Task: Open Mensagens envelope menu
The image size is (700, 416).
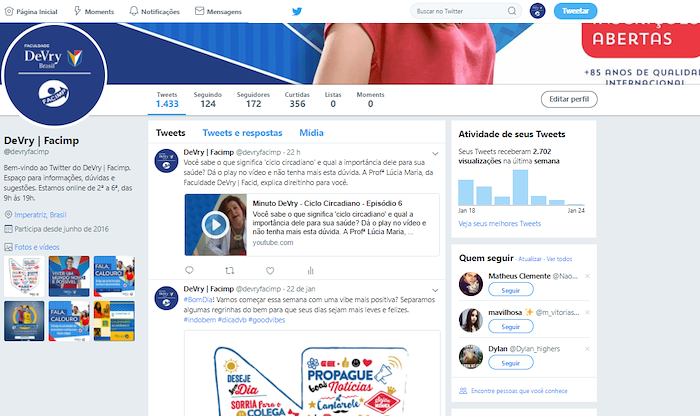Action: (x=218, y=12)
